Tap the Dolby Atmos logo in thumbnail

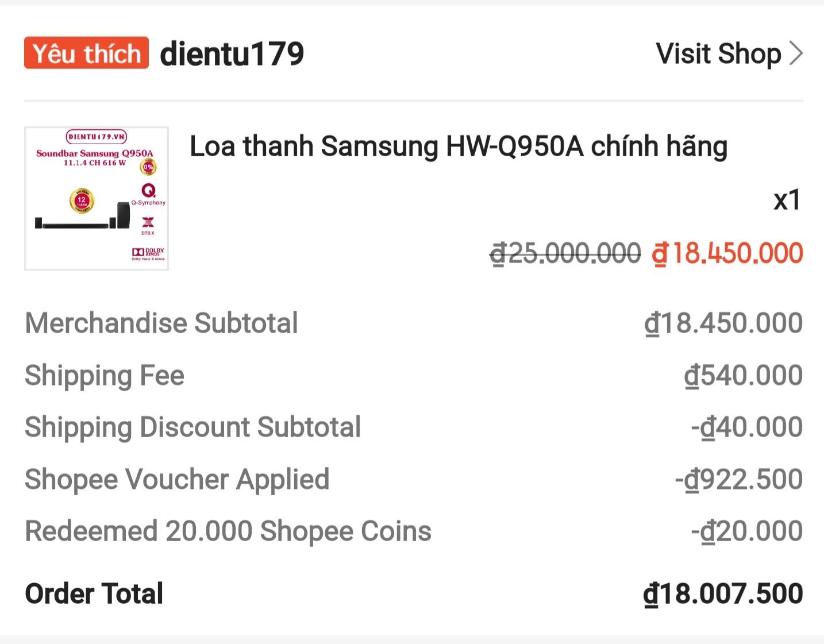(148, 253)
